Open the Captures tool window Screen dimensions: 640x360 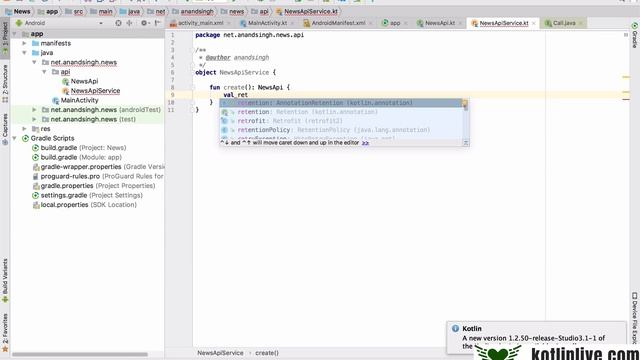[x=5, y=129]
